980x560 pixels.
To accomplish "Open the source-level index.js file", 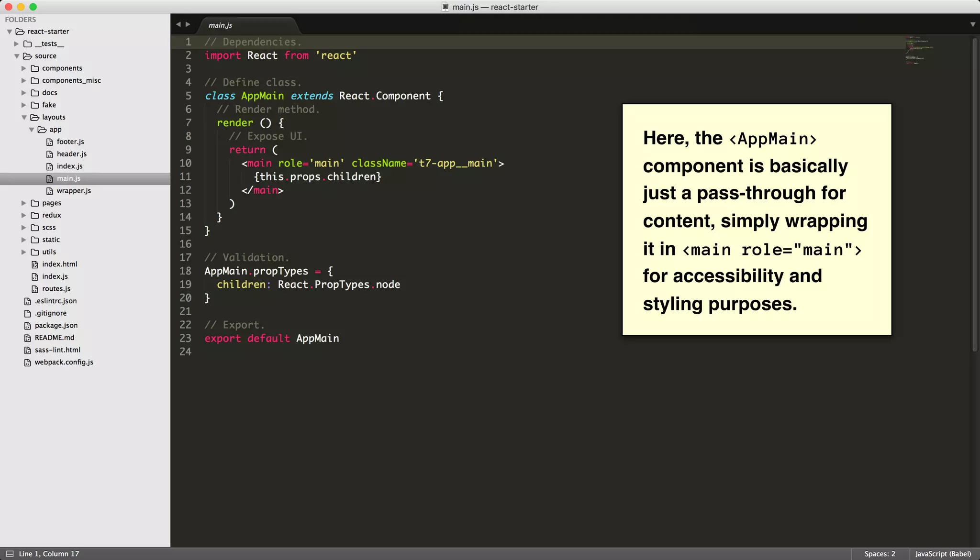I will (55, 276).
